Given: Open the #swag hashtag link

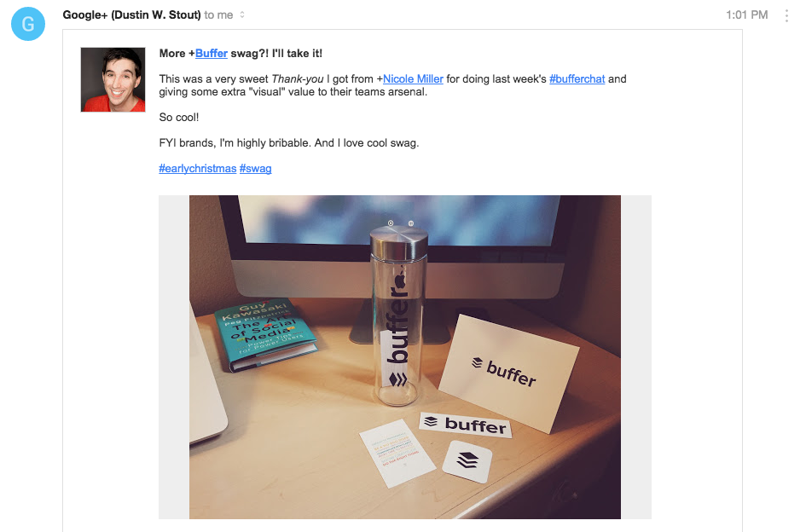Looking at the screenshot, I should (256, 169).
